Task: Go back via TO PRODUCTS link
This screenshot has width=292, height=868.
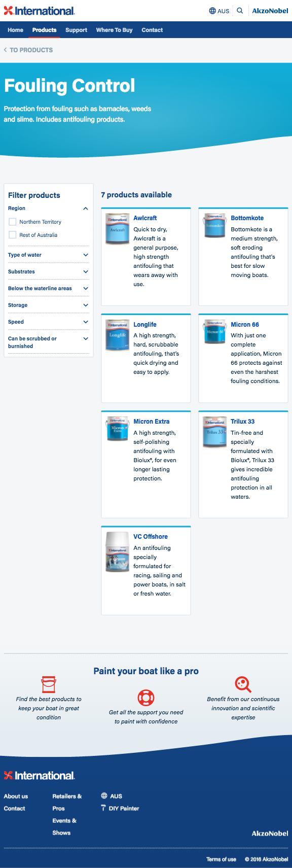Action: pos(31,50)
